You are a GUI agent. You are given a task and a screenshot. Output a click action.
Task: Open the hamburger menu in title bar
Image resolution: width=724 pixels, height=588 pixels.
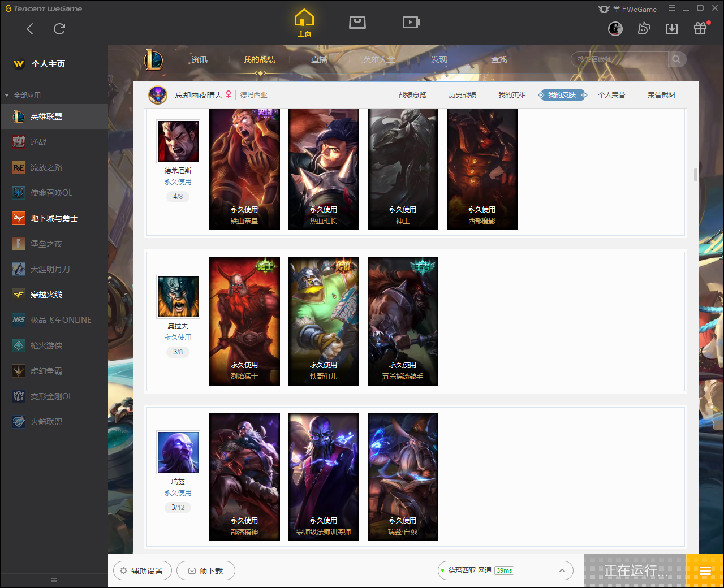coord(672,8)
